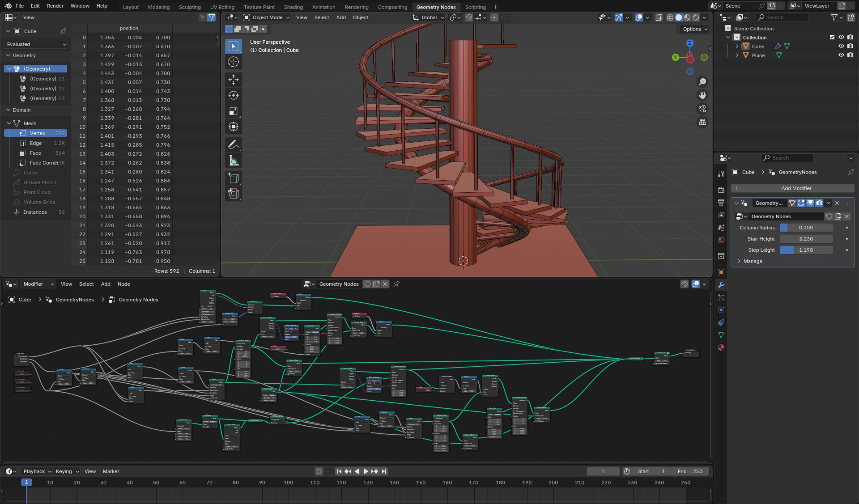The image size is (859, 504).
Task: Open the Material properties tab
Action: (x=721, y=347)
